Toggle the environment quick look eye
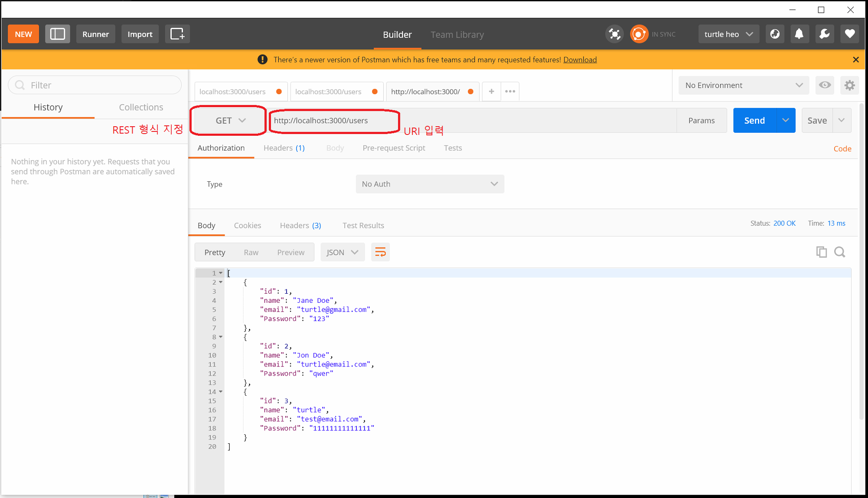Screen dimensions: 868x498 pyautogui.click(x=825, y=85)
